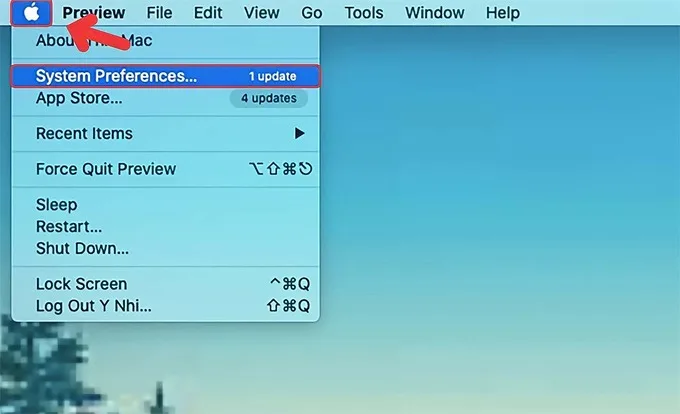
Task: Open the Edit menu
Action: (208, 13)
